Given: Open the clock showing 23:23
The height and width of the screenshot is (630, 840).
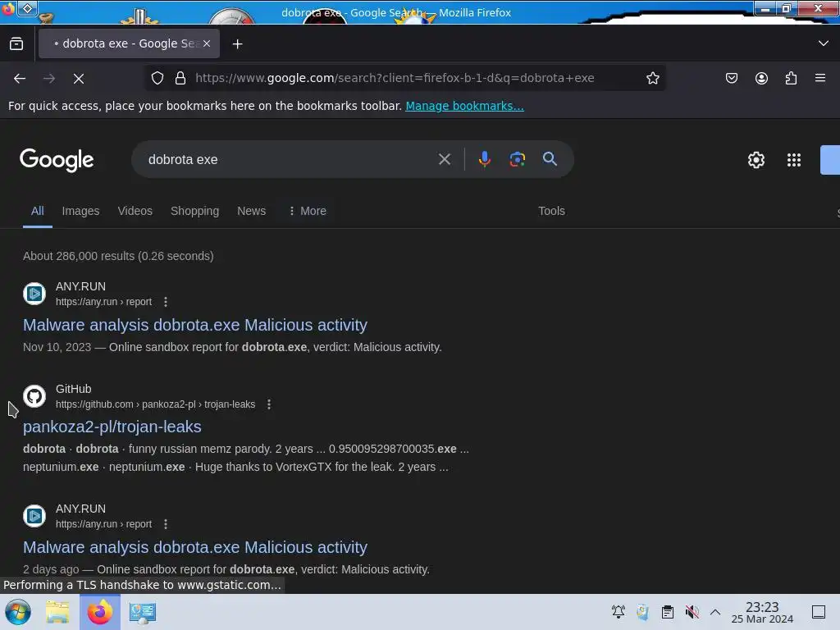Looking at the screenshot, I should (762, 612).
